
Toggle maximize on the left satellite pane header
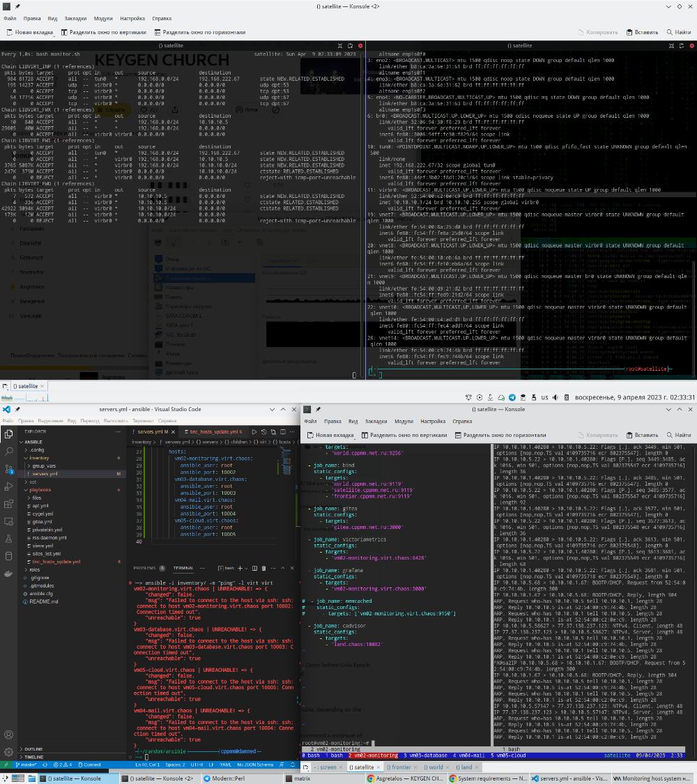340,45
